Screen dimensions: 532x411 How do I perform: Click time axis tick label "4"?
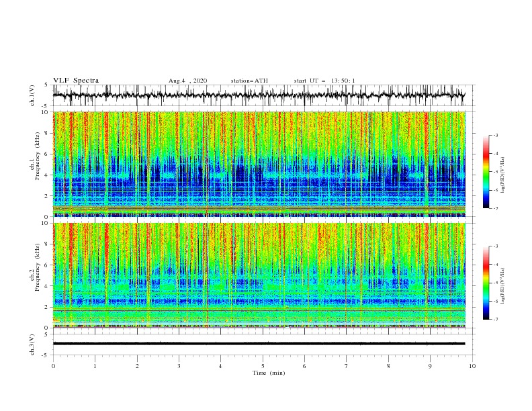pos(220,366)
